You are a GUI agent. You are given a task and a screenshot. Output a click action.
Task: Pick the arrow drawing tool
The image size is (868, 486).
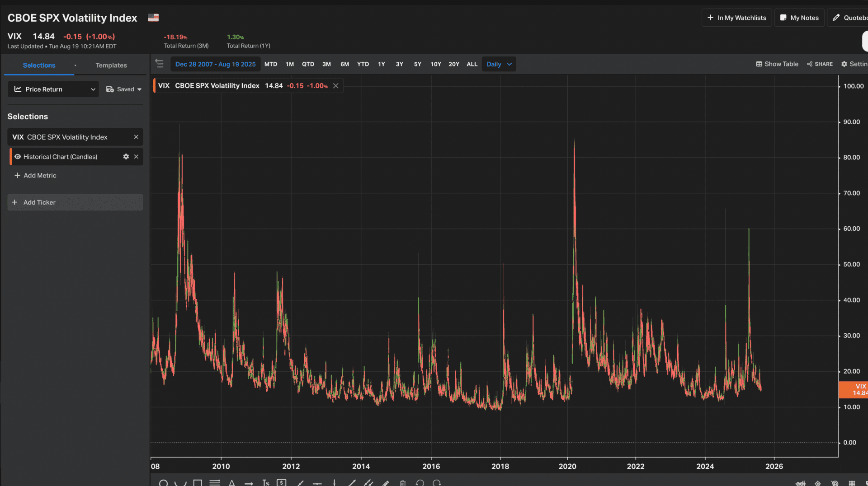249,483
